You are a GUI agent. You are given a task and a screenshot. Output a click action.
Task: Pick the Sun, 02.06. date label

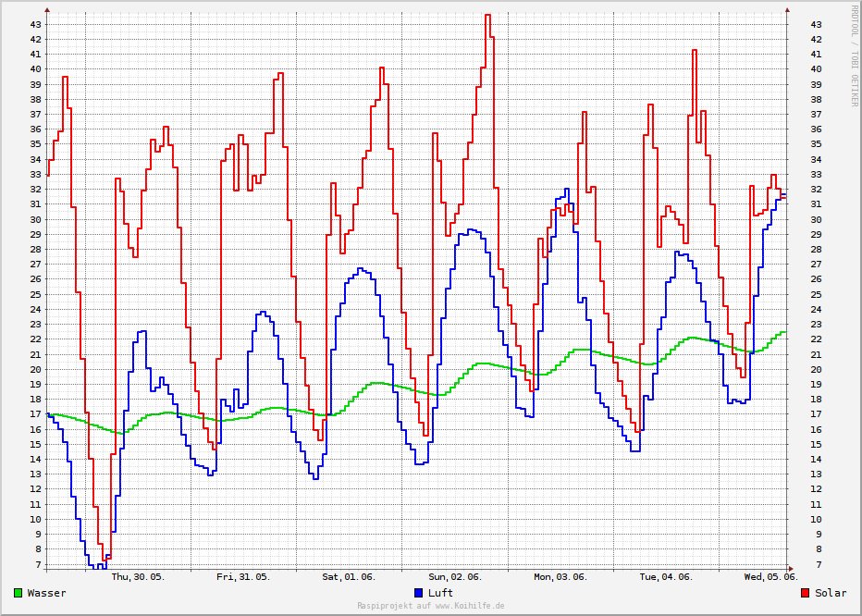click(454, 577)
